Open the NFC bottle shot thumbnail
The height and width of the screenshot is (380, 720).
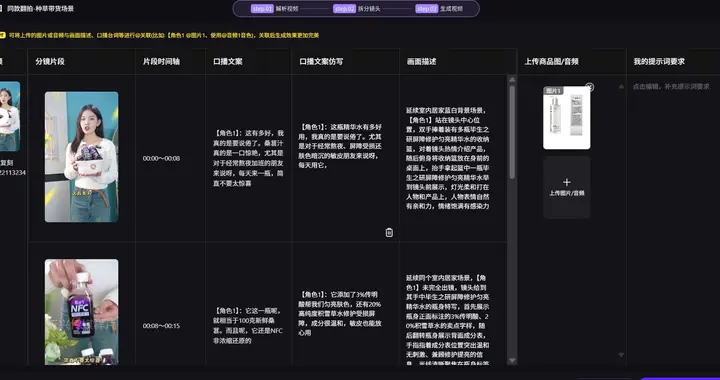(81, 312)
